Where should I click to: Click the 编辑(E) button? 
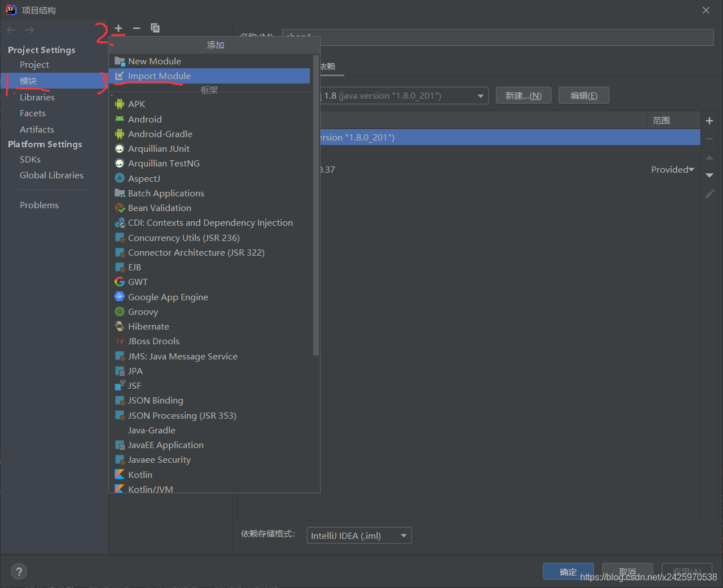(x=584, y=95)
